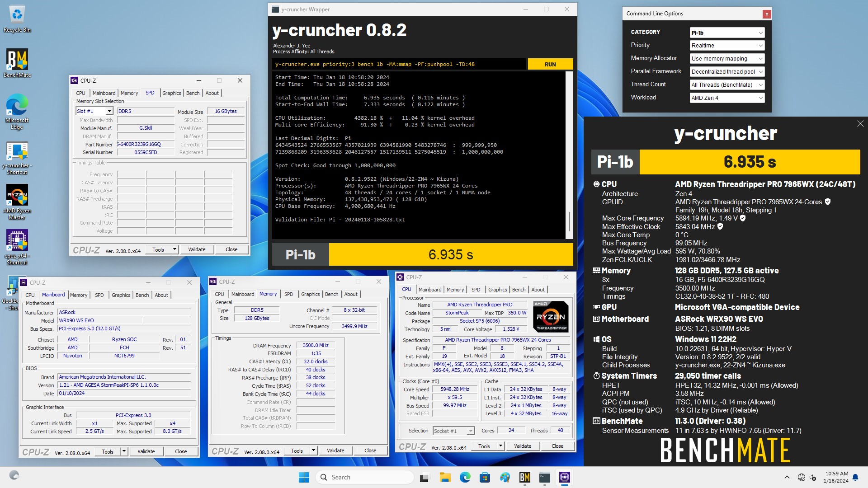Switch to BenchMate via taskbar icon
This screenshot has height=488, width=868.
(x=524, y=477)
